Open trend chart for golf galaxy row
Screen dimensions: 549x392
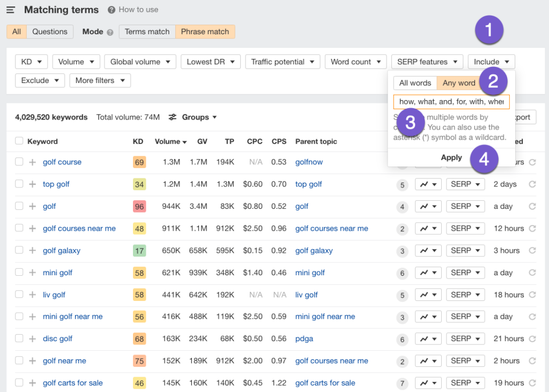coord(428,251)
